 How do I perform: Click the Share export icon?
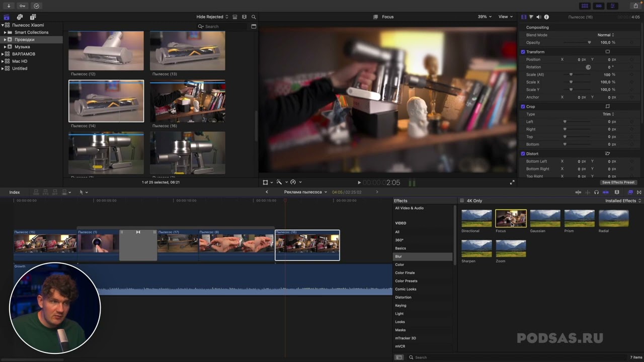pyautogui.click(x=636, y=6)
